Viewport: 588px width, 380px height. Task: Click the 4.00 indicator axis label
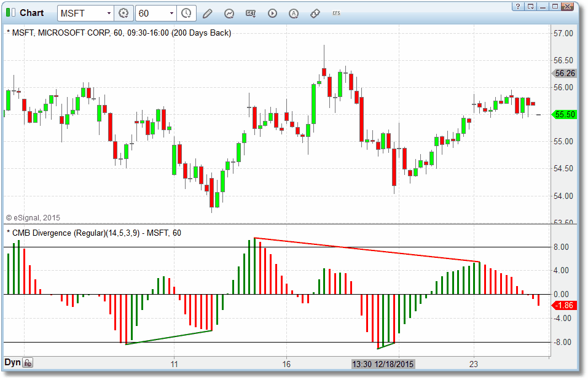point(561,271)
